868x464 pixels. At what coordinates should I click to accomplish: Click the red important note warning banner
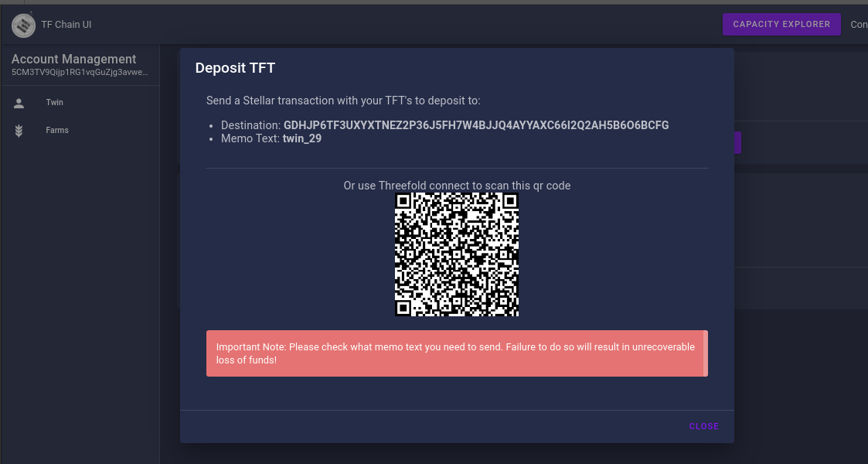pyautogui.click(x=457, y=353)
